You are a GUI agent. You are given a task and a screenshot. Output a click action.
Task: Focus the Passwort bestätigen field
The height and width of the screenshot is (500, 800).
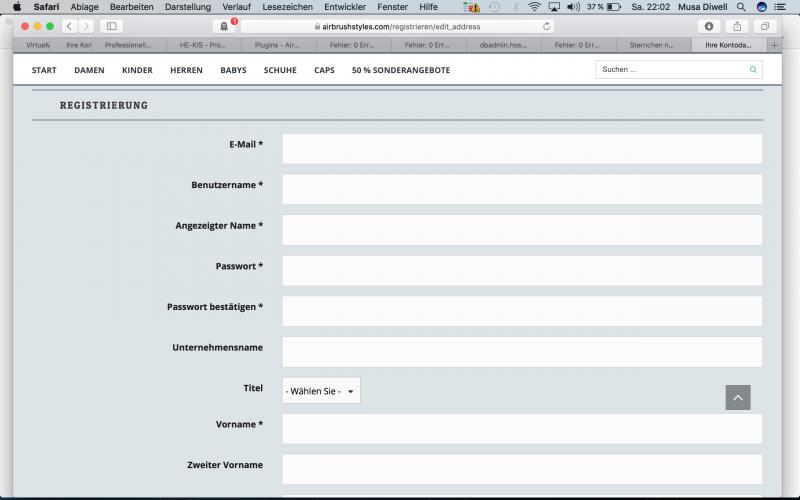(x=521, y=311)
